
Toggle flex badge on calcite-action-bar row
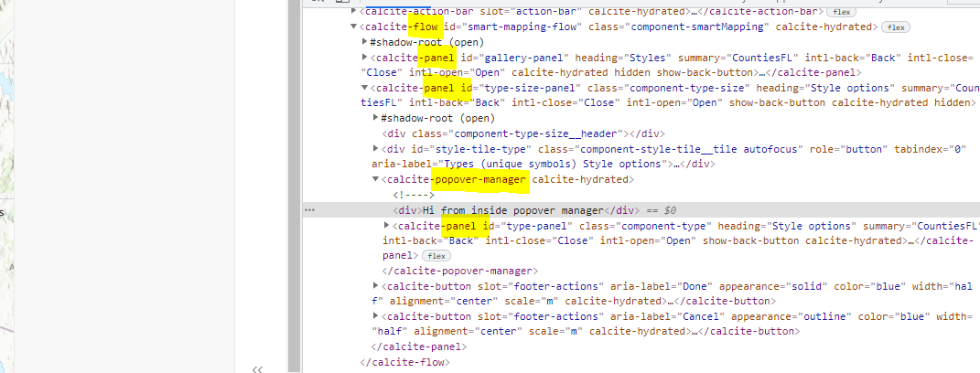[x=841, y=12]
